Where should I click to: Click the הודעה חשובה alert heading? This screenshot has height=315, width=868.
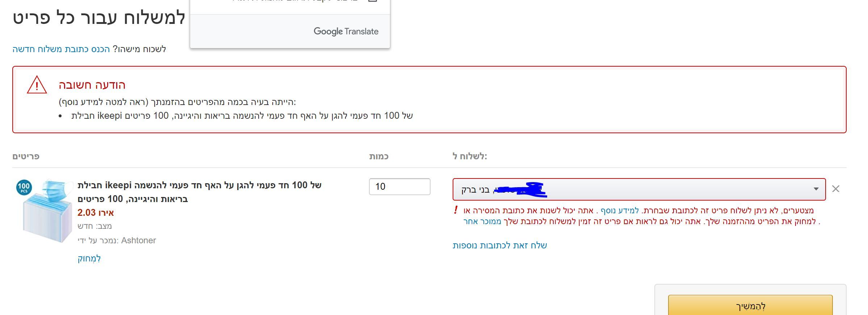[92, 85]
